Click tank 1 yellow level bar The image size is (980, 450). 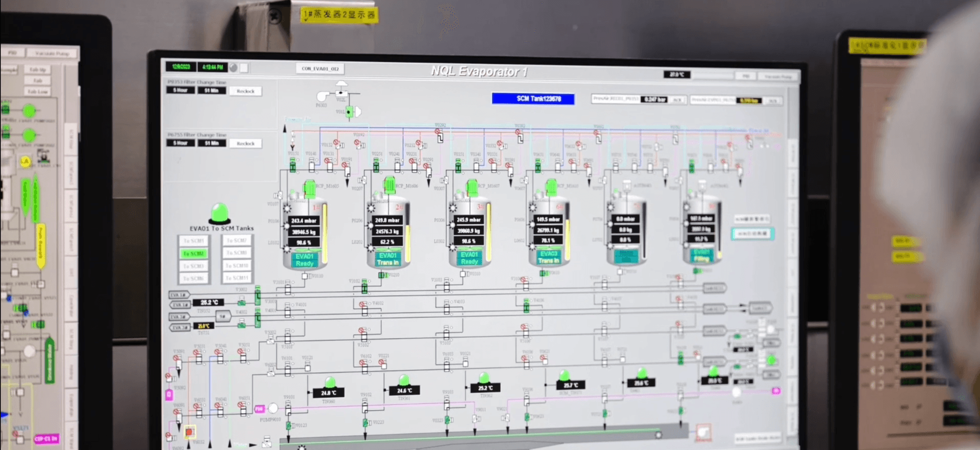coord(325,232)
